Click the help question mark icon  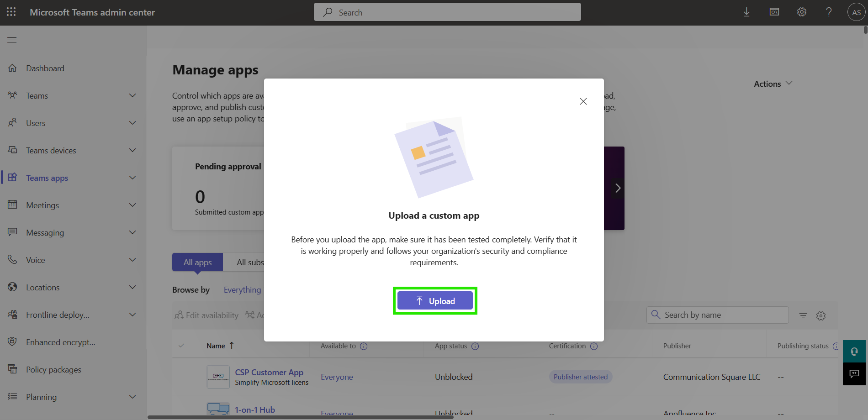[x=829, y=12]
